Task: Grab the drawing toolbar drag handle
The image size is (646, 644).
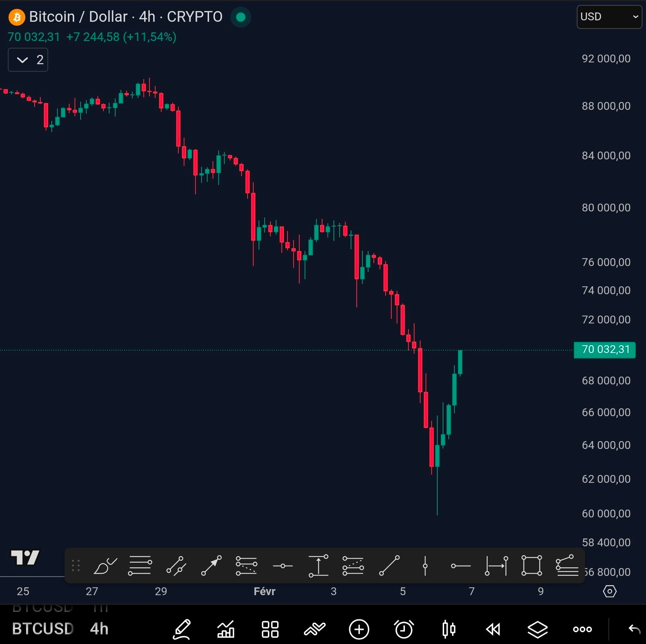Action: (x=76, y=566)
